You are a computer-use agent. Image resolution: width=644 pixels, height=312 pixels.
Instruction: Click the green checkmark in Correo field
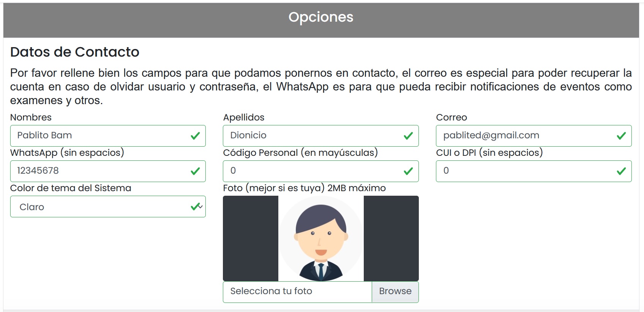(621, 136)
